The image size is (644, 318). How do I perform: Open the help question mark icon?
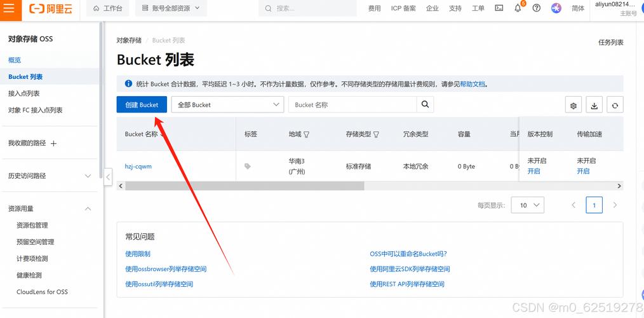pyautogui.click(x=537, y=8)
